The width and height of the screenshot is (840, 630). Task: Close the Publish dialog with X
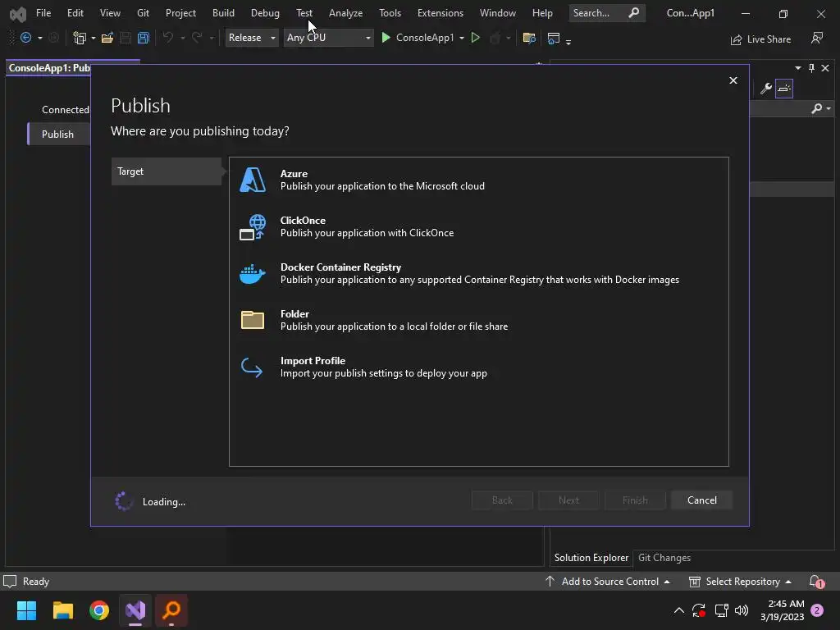(x=733, y=80)
